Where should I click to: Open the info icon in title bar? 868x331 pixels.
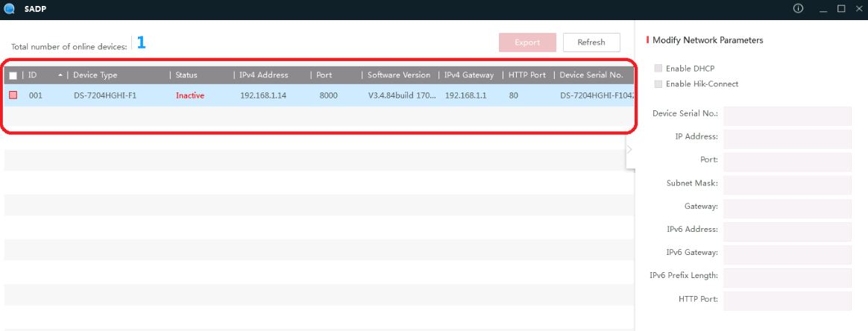tap(798, 9)
